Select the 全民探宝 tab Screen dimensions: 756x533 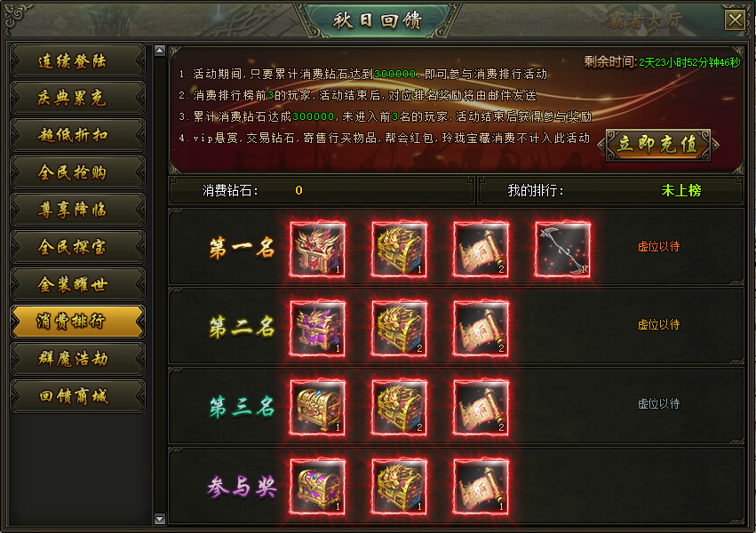77,247
